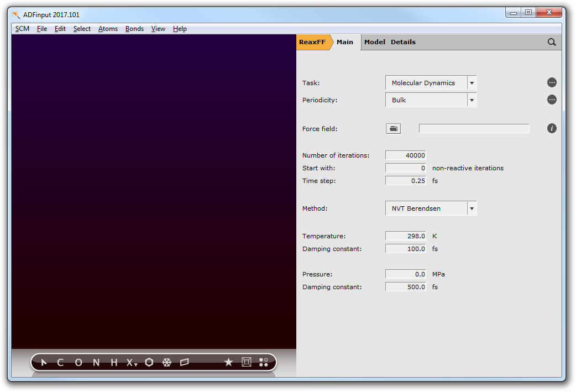Open the SCM menu
The height and width of the screenshot is (392, 576).
(x=22, y=29)
